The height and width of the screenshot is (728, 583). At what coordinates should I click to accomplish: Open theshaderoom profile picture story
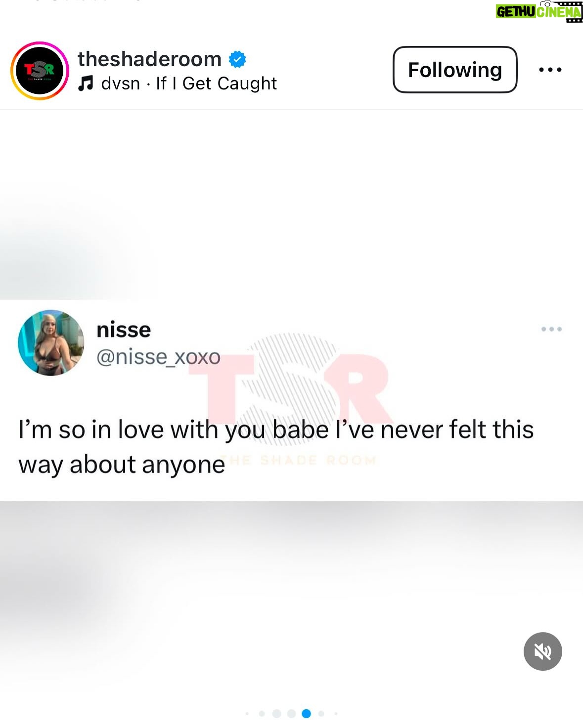point(40,71)
